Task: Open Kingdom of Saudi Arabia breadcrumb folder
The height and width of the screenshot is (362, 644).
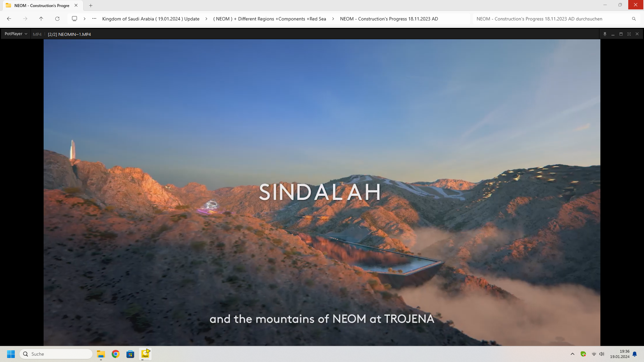Action: click(151, 19)
